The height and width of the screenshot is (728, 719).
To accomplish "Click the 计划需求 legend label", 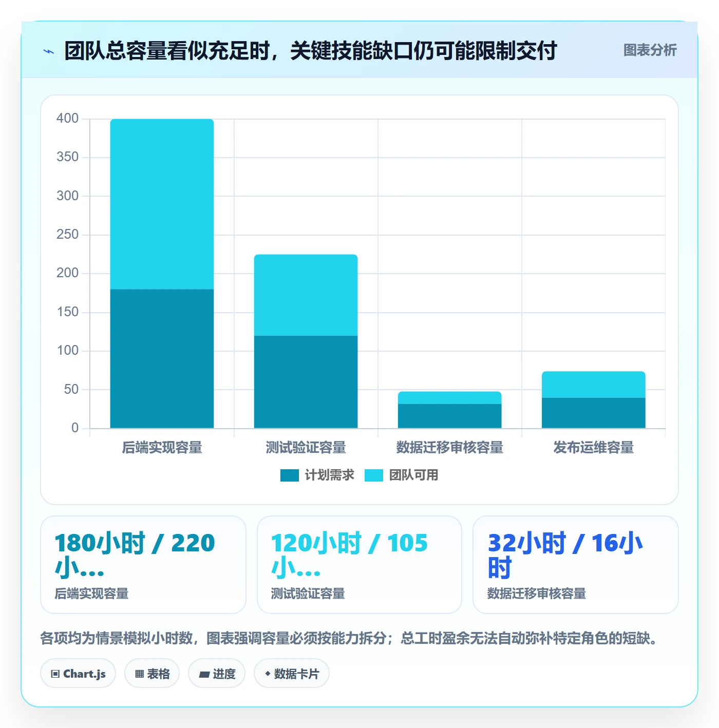I will point(329,475).
